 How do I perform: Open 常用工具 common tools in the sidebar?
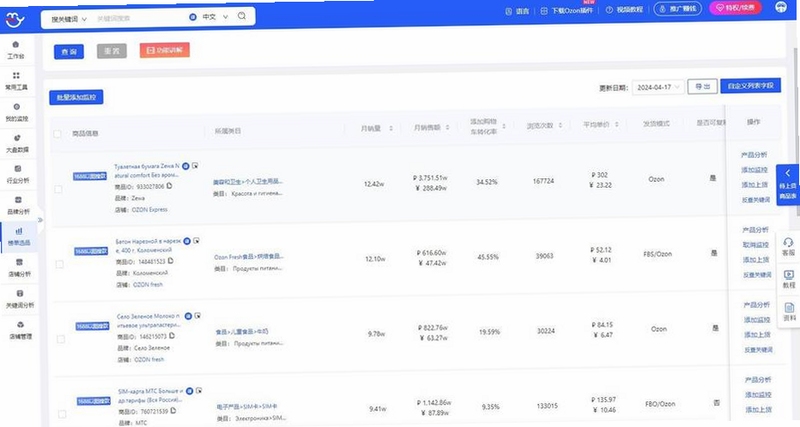tap(16, 81)
